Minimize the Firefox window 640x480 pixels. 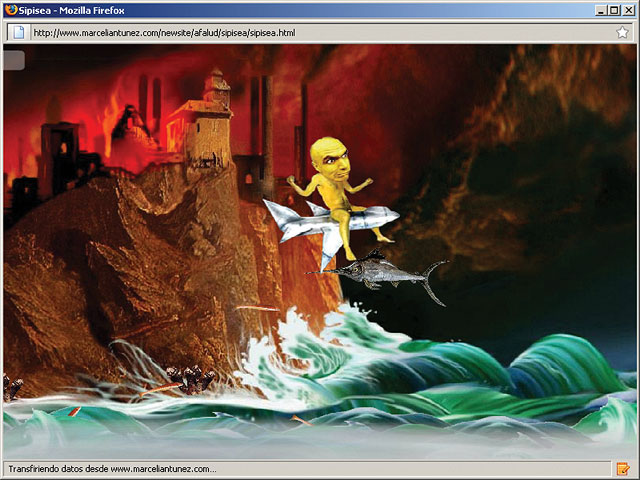(x=600, y=11)
